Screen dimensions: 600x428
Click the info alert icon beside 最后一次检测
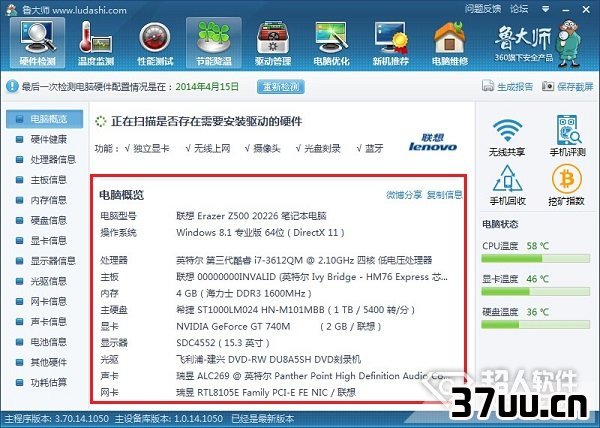click(12, 86)
